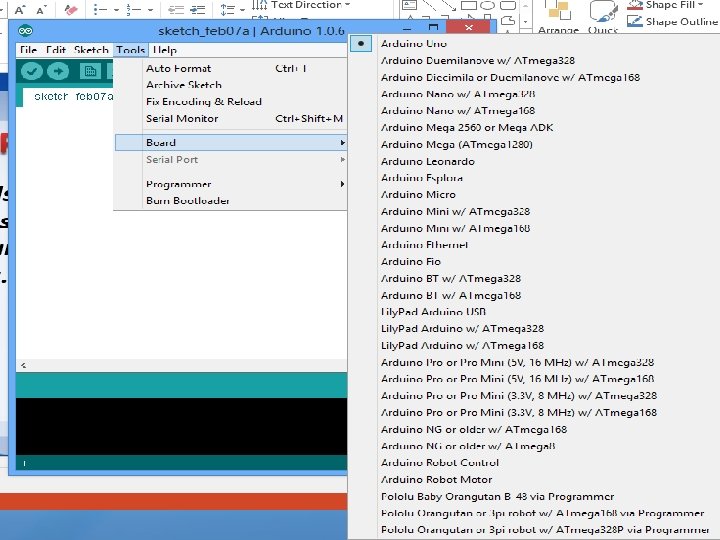Select text box shape in PowerPoint gallery
Image resolution: width=720 pixels, height=540 pixels.
tap(409, 5)
